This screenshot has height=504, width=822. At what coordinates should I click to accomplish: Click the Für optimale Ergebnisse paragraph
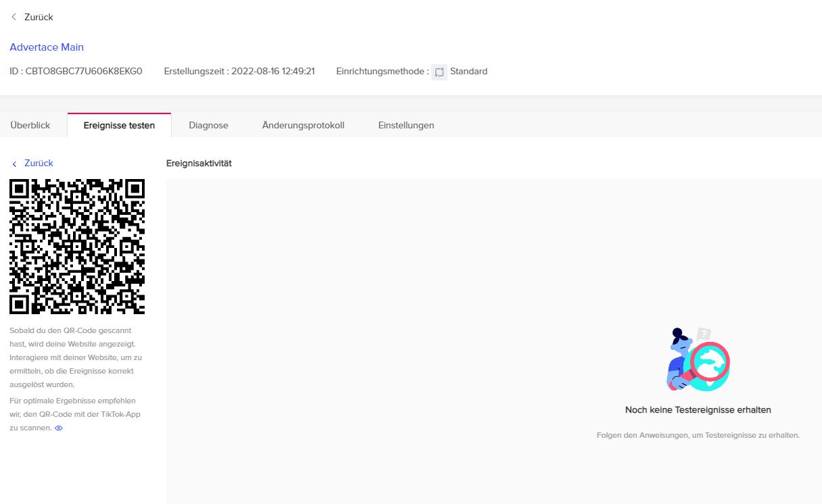coord(75,414)
